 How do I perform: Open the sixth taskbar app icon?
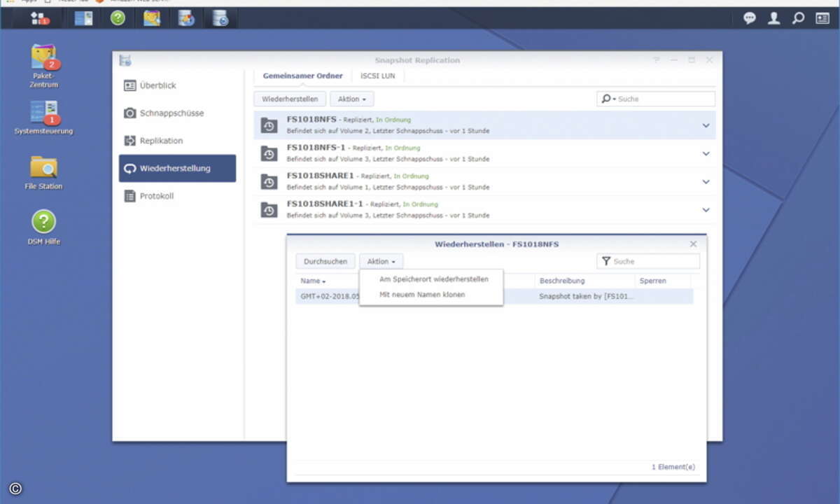(x=220, y=18)
